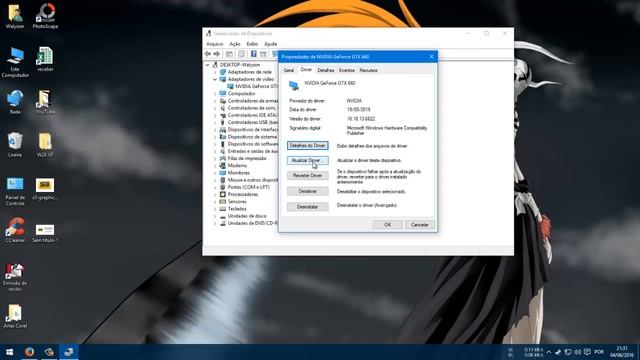Click Device Manager taskbar icon
This screenshot has width=640, height=360.
(x=69, y=352)
